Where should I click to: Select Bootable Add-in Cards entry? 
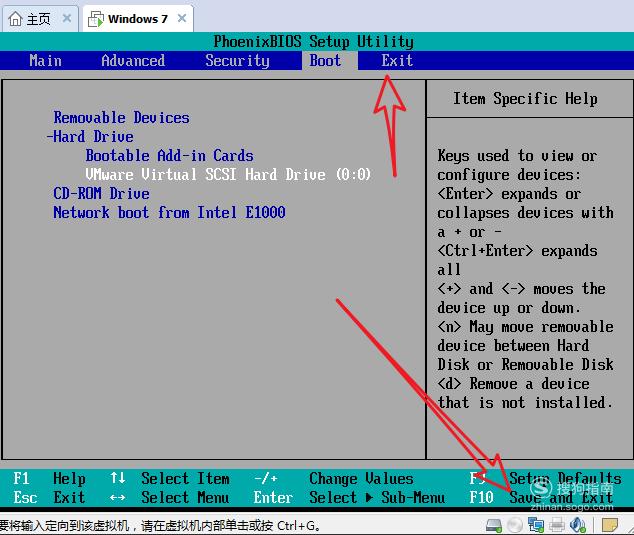(169, 156)
